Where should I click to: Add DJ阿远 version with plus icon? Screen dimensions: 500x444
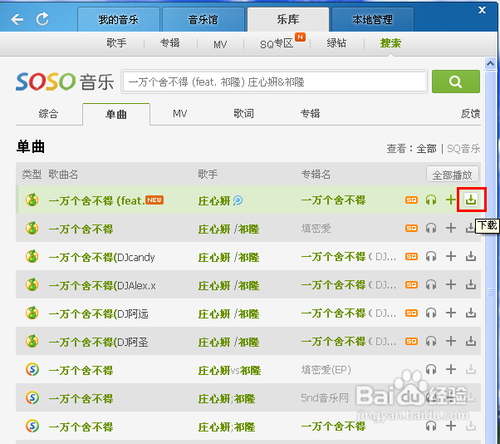pos(451,313)
